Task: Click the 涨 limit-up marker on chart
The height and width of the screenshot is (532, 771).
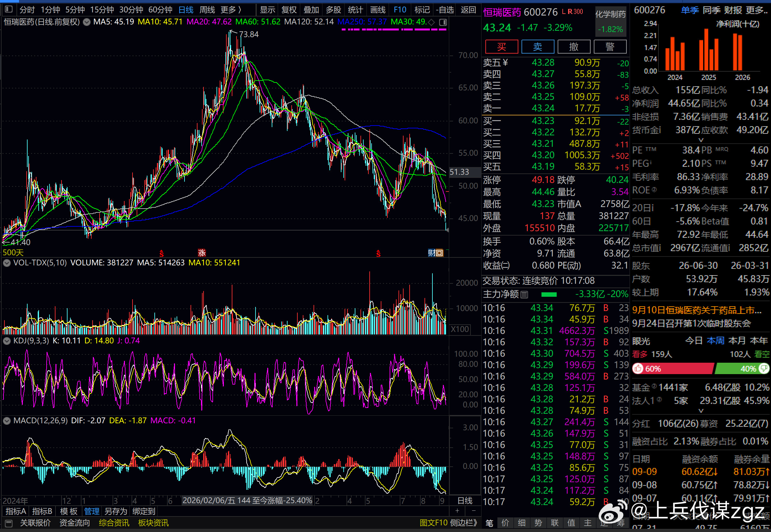Action: [202, 253]
